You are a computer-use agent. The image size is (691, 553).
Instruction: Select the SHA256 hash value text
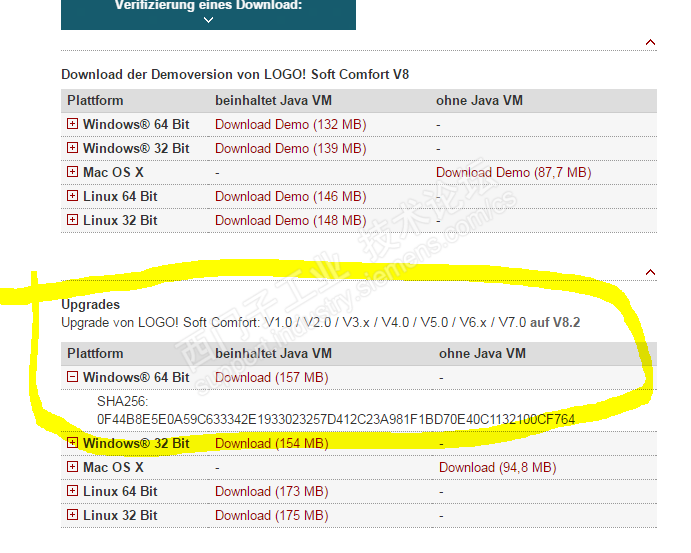click(336, 419)
